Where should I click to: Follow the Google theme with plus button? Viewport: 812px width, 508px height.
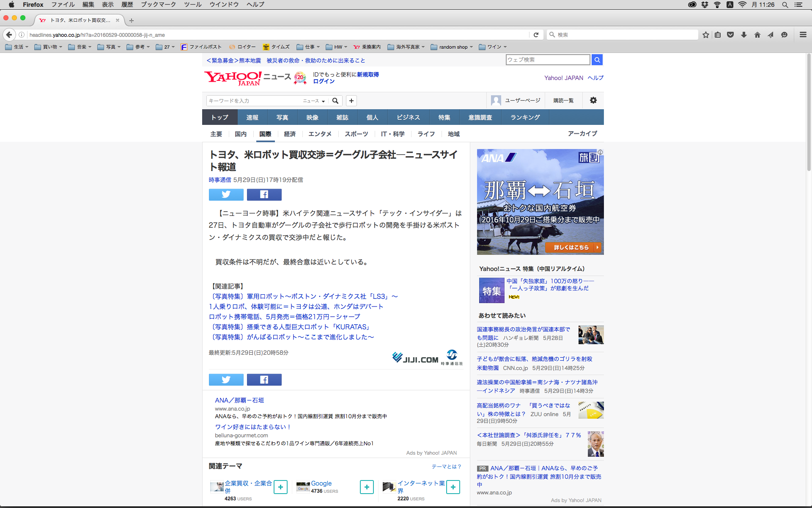(366, 487)
